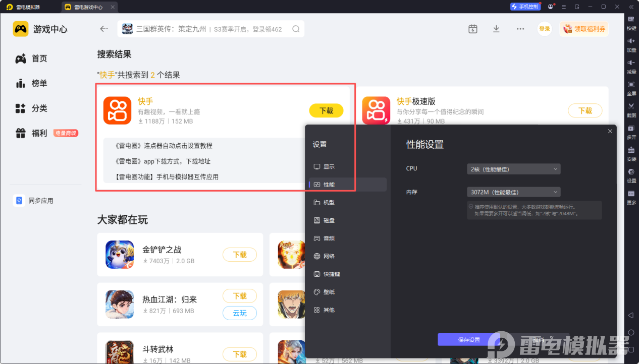Screen dimensions: 639x364
Task: Close the settings dialog with X
Action: pos(610,131)
